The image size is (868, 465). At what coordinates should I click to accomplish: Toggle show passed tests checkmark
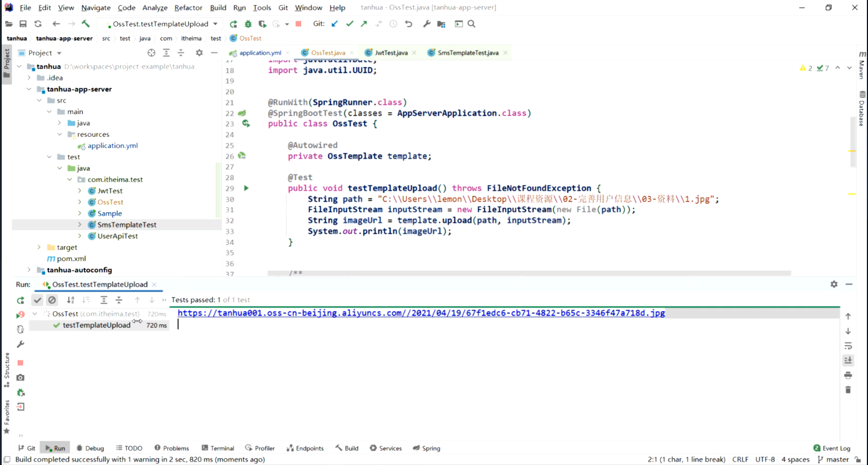point(37,300)
